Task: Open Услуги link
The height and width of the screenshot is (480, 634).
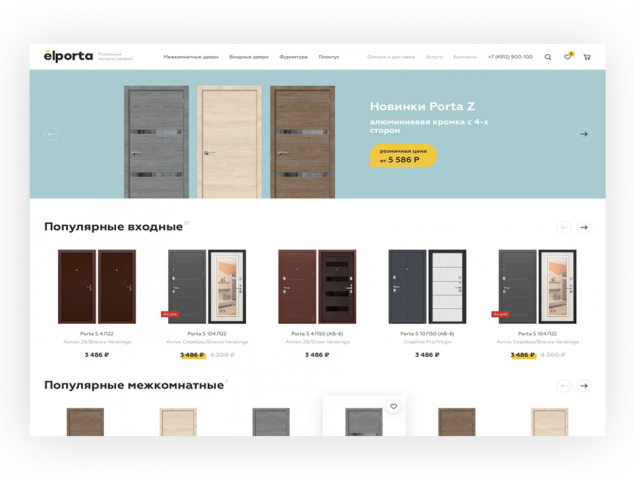Action: [x=434, y=57]
